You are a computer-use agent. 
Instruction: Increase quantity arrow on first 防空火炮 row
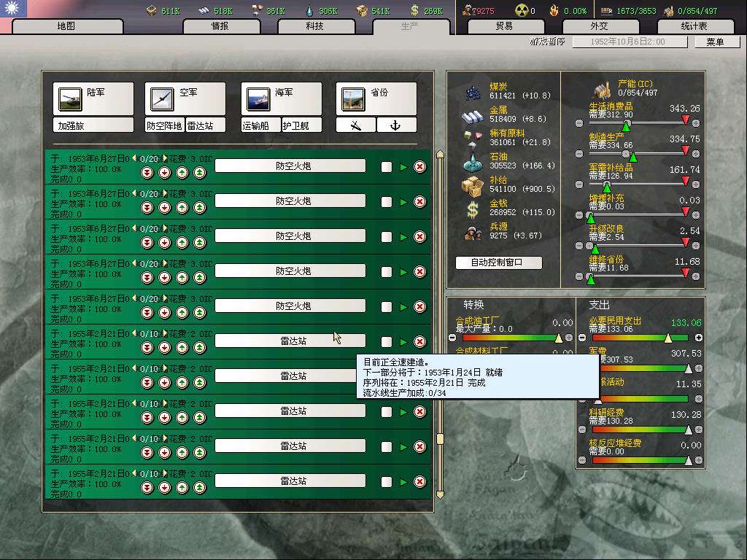click(x=164, y=158)
